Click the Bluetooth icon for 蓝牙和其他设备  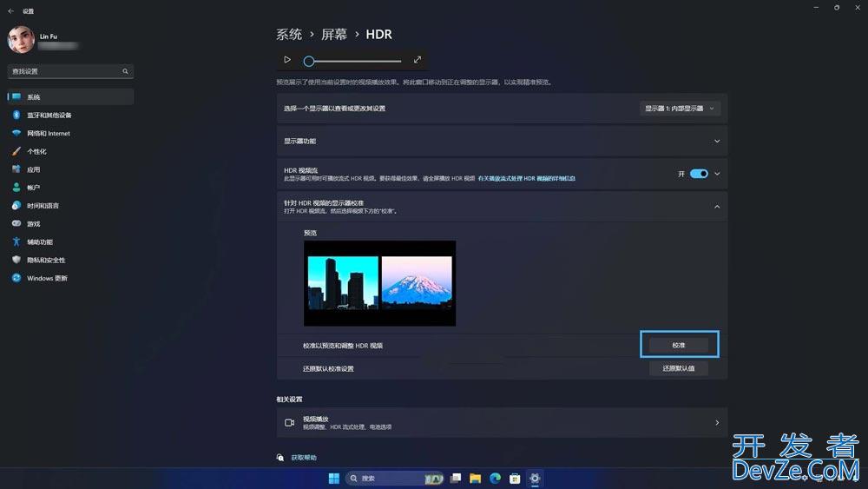(x=16, y=116)
